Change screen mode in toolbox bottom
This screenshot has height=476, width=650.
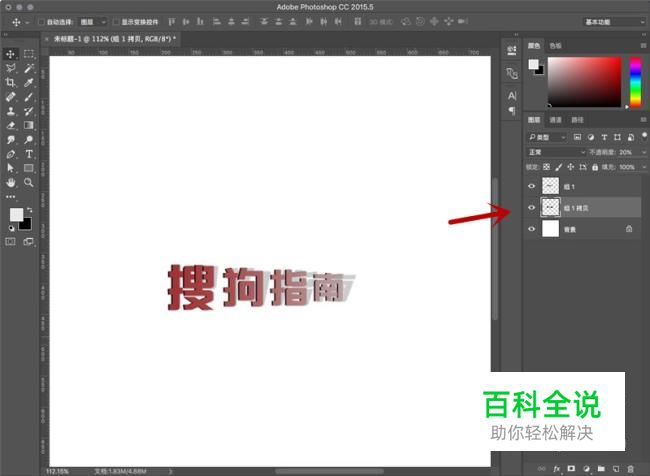coord(29,242)
